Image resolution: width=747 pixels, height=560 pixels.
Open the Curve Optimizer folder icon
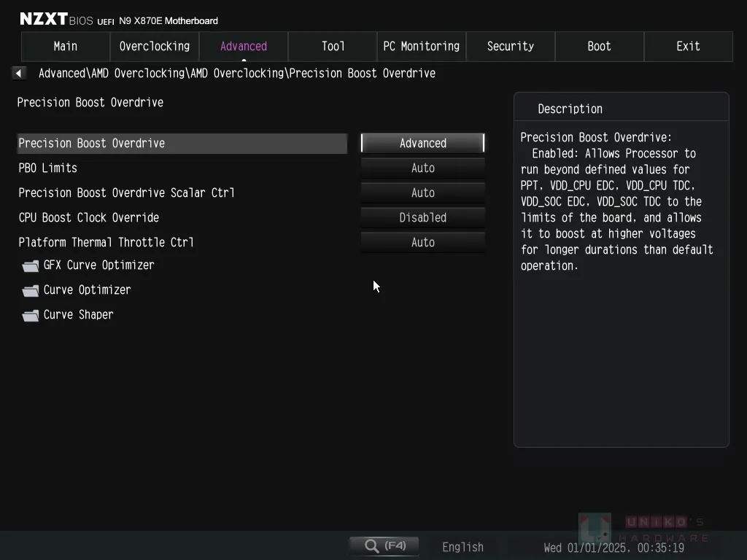31,290
